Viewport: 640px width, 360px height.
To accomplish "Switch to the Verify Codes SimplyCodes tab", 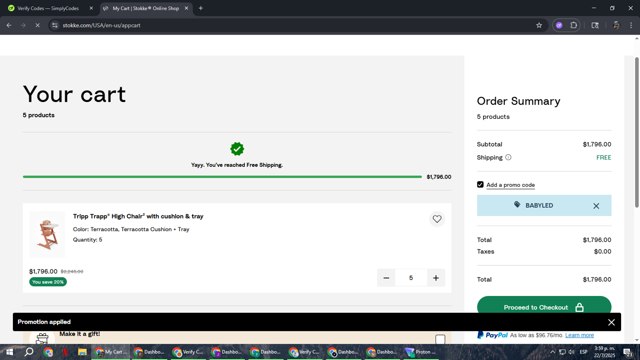I will coord(48,8).
